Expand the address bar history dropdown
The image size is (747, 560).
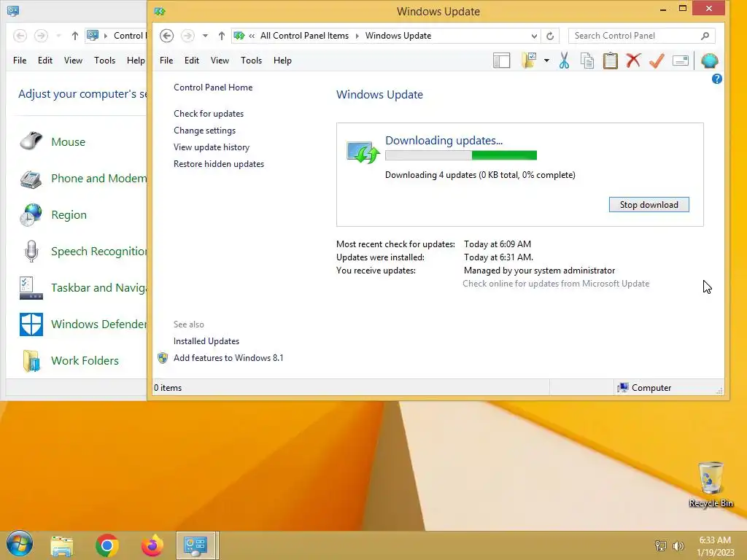534,36
